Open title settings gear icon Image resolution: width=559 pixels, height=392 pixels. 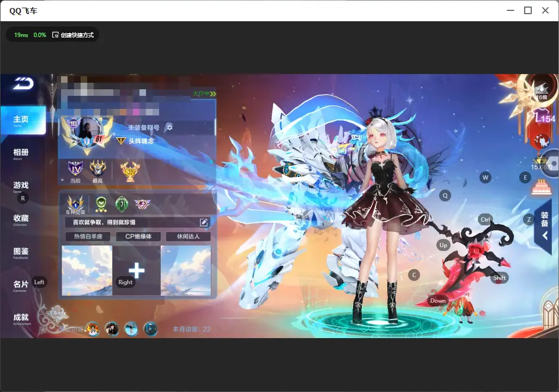click(x=169, y=127)
